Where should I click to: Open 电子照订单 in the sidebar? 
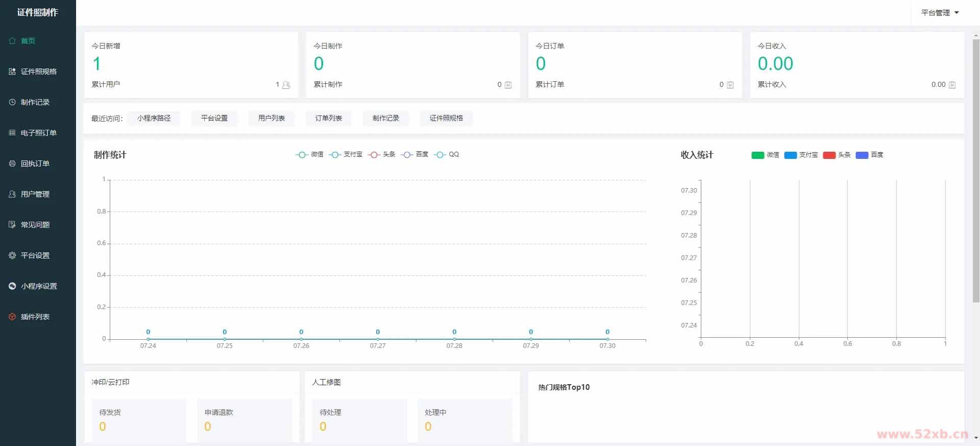(38, 133)
